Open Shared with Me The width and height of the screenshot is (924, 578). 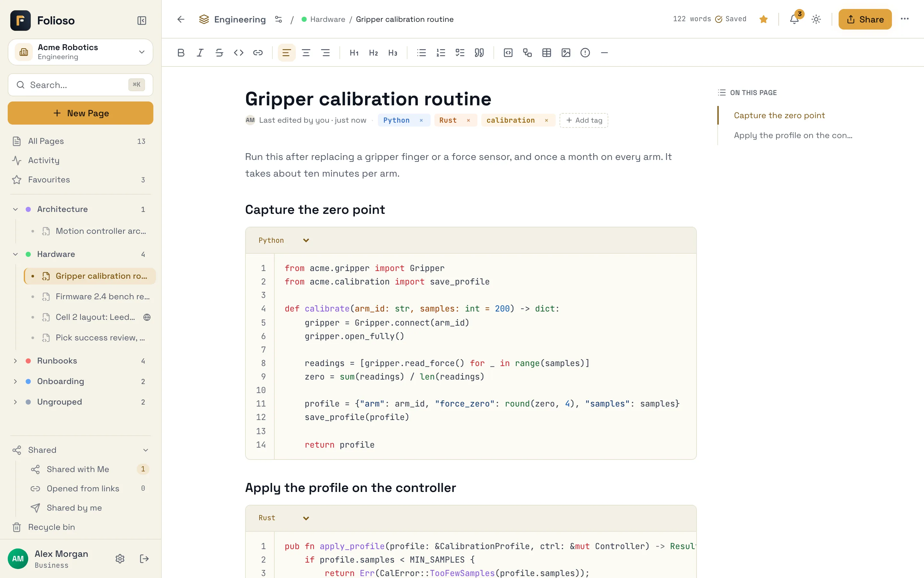90,469
